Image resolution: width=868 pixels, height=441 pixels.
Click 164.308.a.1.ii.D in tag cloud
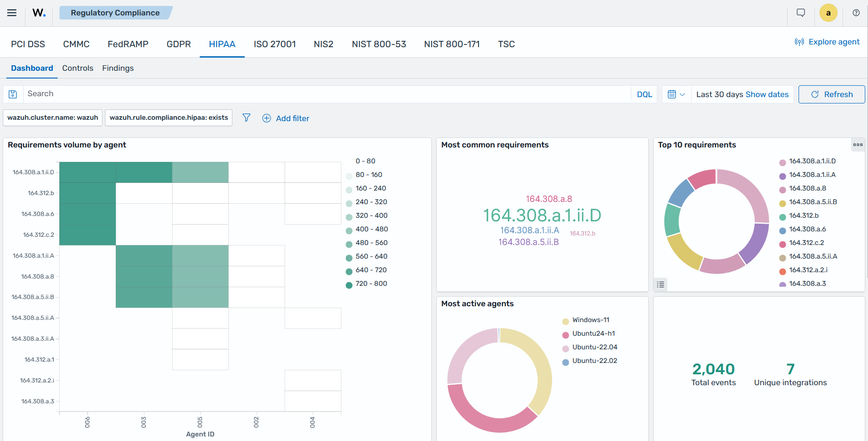click(542, 216)
